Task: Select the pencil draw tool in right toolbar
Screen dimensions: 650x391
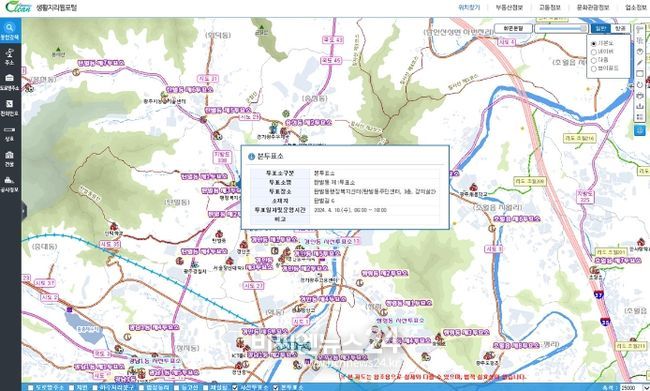Action: [640, 62]
